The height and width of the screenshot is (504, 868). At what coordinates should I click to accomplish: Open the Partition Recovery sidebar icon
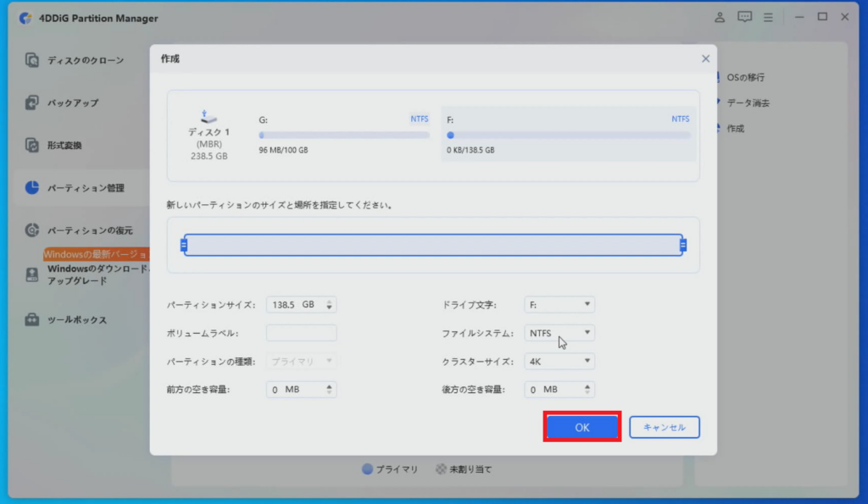click(32, 230)
